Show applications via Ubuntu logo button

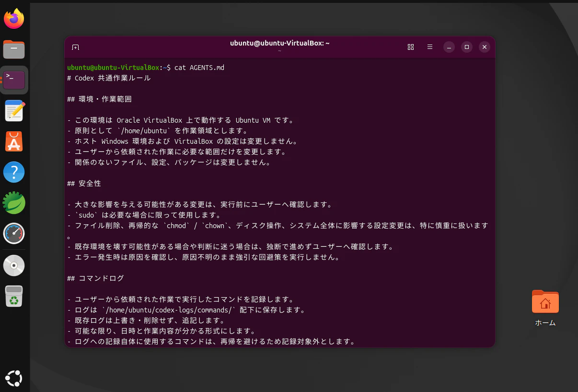pyautogui.click(x=14, y=378)
